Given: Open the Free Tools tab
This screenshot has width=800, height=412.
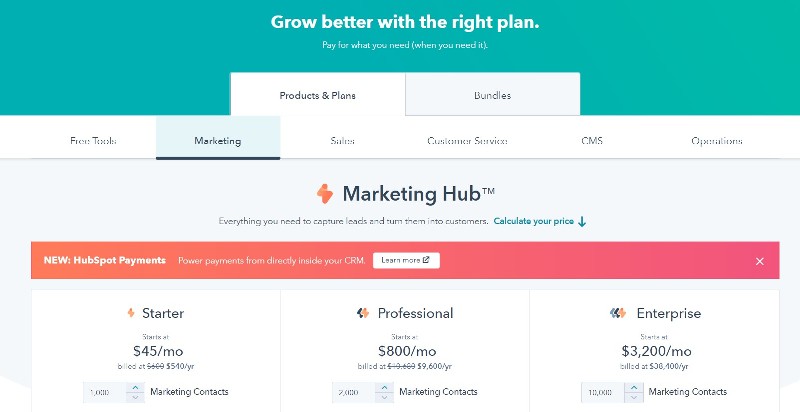Looking at the screenshot, I should 93,141.
